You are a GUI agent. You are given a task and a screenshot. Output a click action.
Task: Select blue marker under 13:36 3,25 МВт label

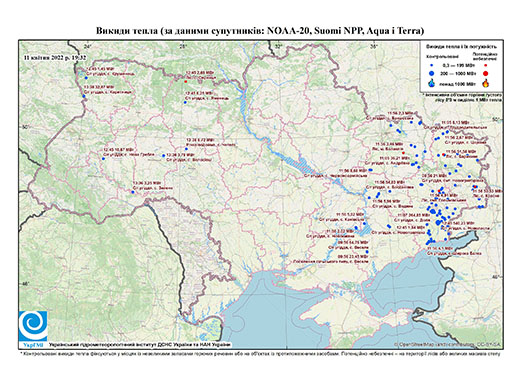133,192
